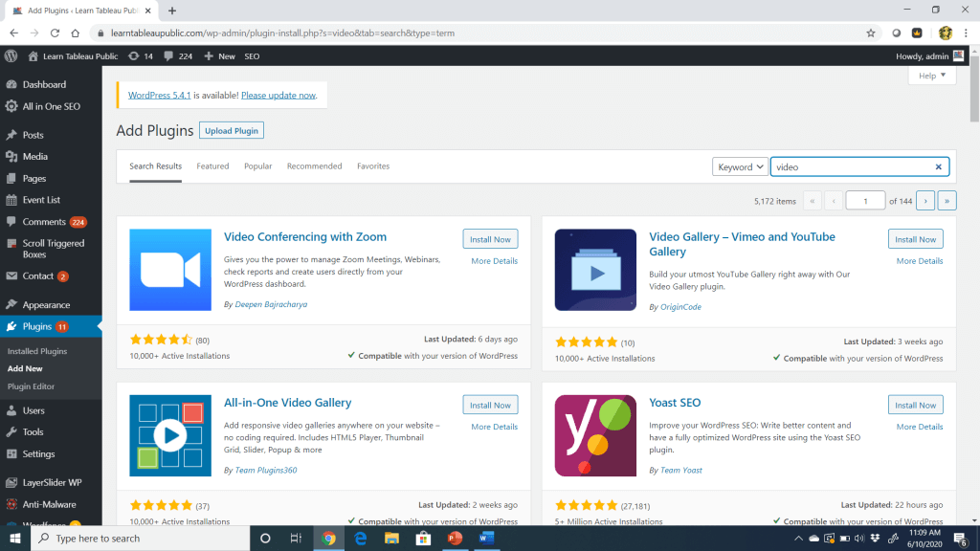Viewport: 980px width, 551px height.
Task: Open the Plugin Editor submenu
Action: pos(31,386)
